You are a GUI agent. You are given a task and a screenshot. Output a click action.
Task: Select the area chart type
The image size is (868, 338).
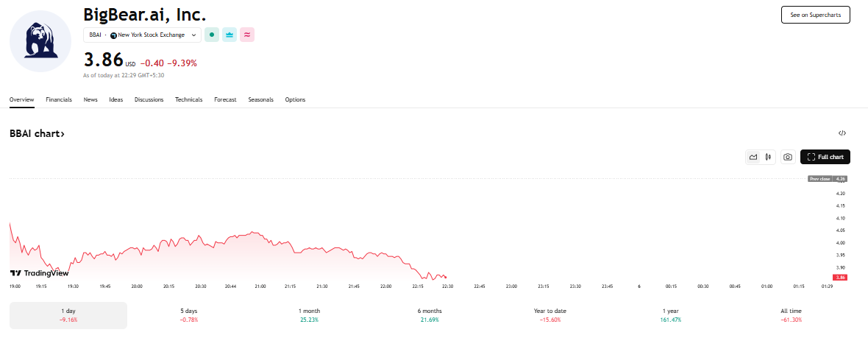(x=753, y=157)
